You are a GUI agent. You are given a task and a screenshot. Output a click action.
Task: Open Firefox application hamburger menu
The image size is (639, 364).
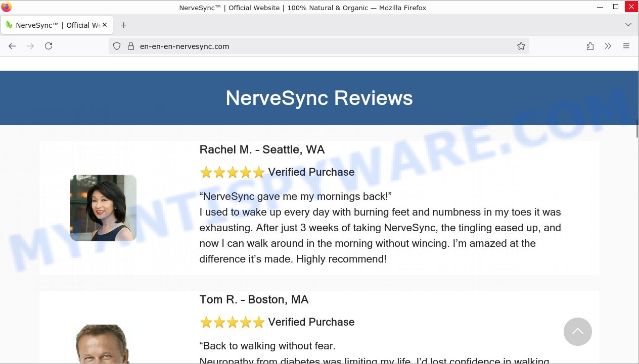point(626,46)
